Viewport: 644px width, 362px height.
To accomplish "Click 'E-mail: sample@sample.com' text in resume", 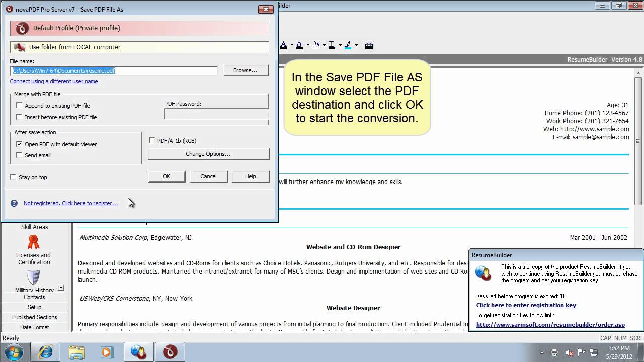I will (591, 137).
